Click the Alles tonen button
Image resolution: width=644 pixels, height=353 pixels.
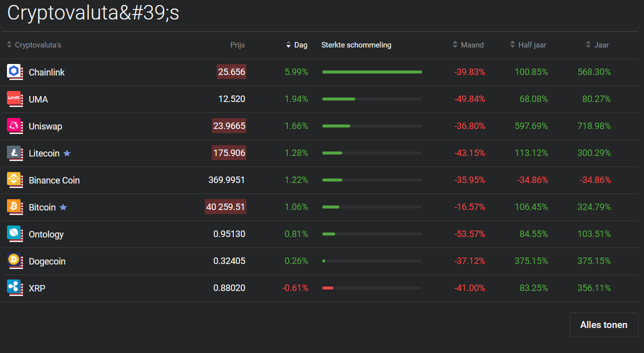tap(604, 325)
